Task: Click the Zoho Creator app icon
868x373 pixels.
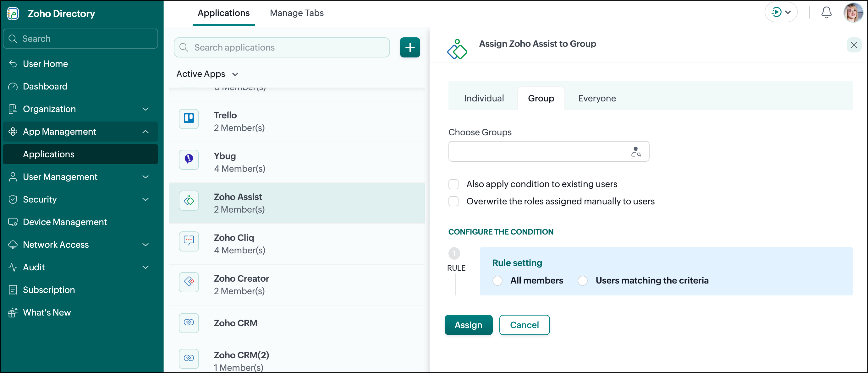Action: tap(189, 282)
